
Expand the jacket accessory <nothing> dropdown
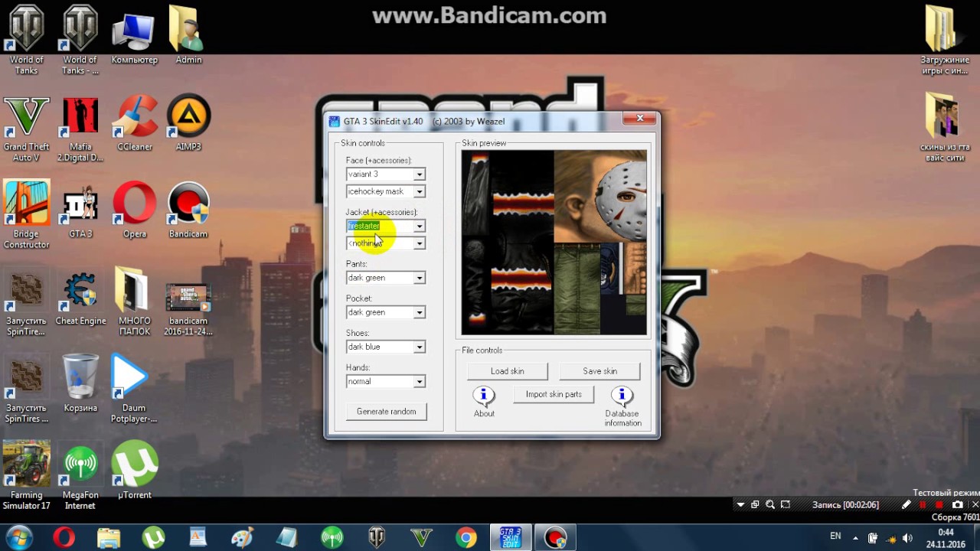point(419,243)
